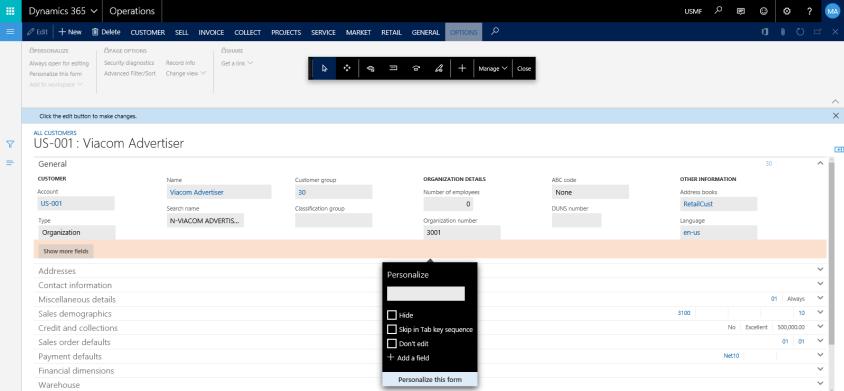Click Show more fields button
The width and height of the screenshot is (844, 391).
pyautogui.click(x=66, y=251)
